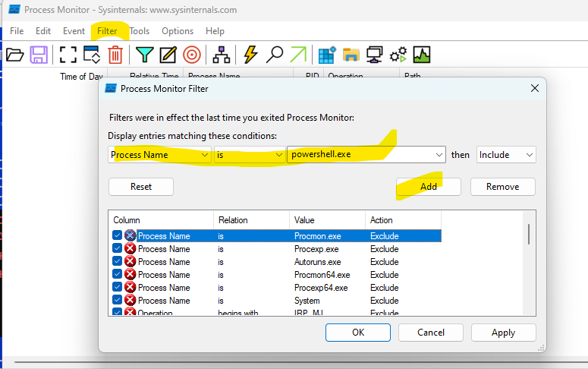Open the Process Tree icon
The image size is (588, 369).
222,55
